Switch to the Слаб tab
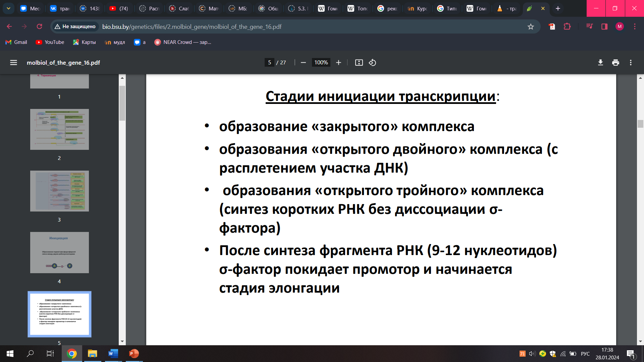 pos(179,8)
